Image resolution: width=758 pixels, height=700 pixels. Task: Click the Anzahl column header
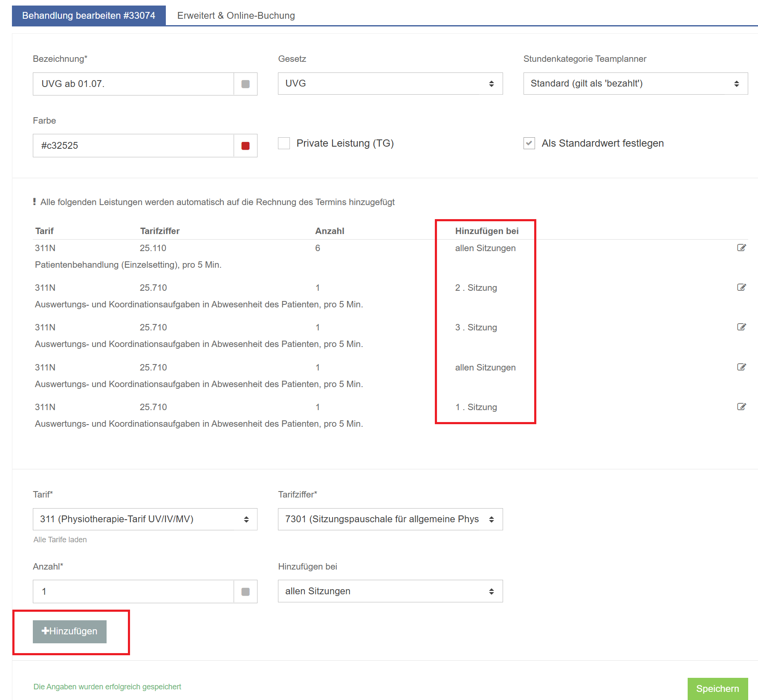point(330,231)
